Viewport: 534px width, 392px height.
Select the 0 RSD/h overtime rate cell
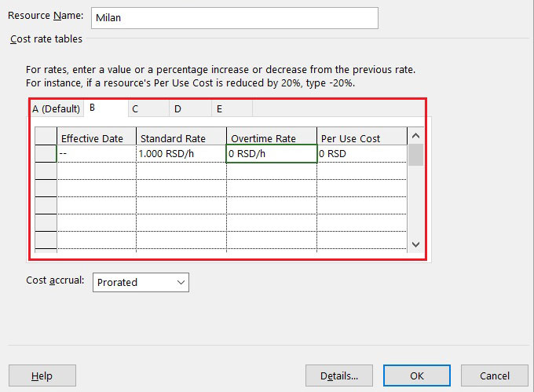pyautogui.click(x=272, y=154)
